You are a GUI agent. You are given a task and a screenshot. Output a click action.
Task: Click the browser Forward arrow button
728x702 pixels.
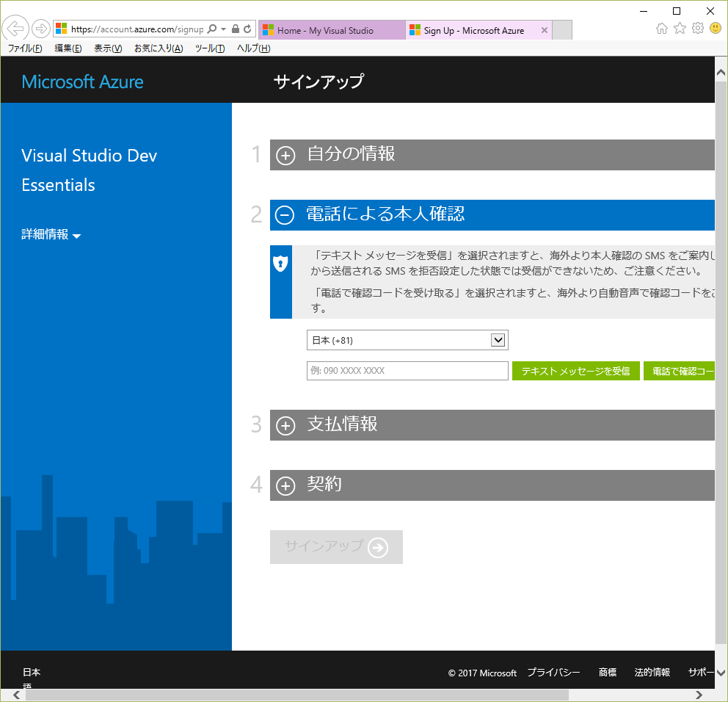(x=41, y=29)
